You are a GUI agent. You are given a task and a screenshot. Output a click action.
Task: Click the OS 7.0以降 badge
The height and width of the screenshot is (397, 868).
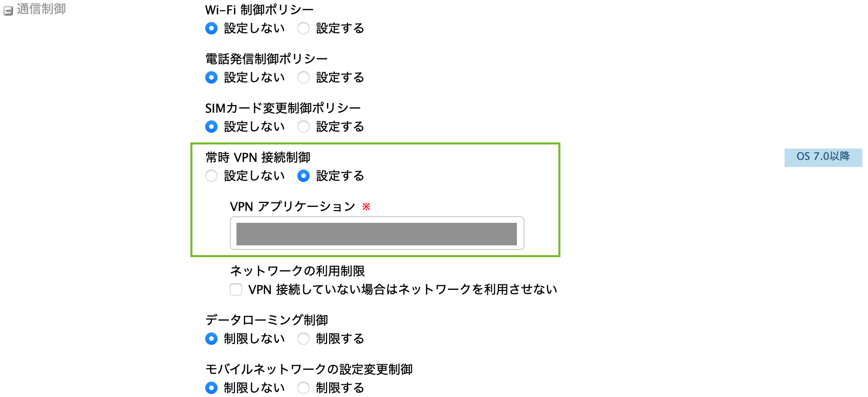point(823,157)
